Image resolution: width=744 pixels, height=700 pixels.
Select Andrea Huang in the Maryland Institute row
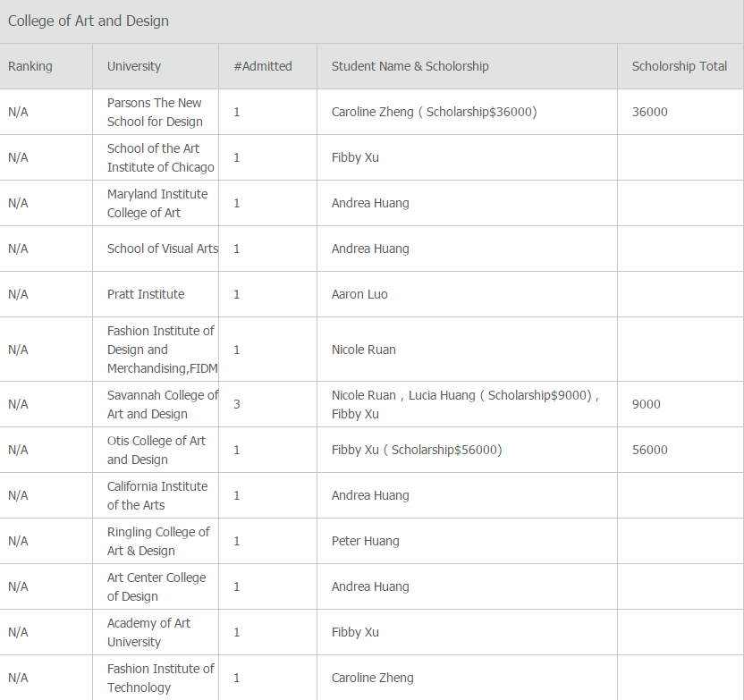(x=370, y=203)
